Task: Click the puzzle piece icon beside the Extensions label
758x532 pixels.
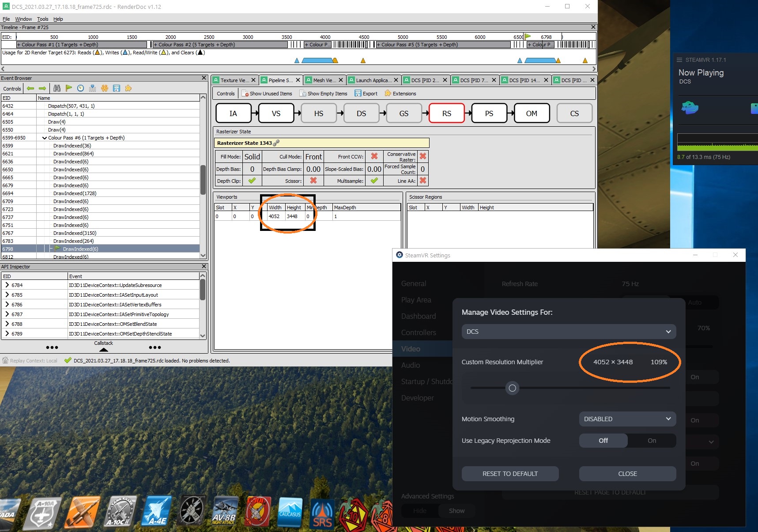Action: (x=388, y=93)
